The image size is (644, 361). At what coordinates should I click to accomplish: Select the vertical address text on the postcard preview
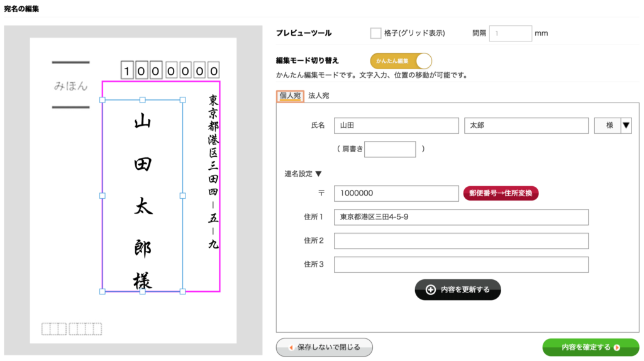(x=213, y=172)
